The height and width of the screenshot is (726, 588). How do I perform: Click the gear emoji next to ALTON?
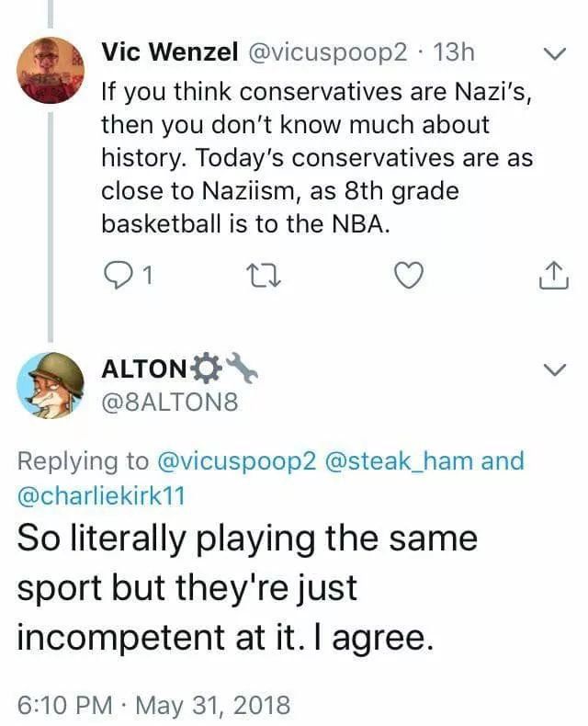pos(206,369)
